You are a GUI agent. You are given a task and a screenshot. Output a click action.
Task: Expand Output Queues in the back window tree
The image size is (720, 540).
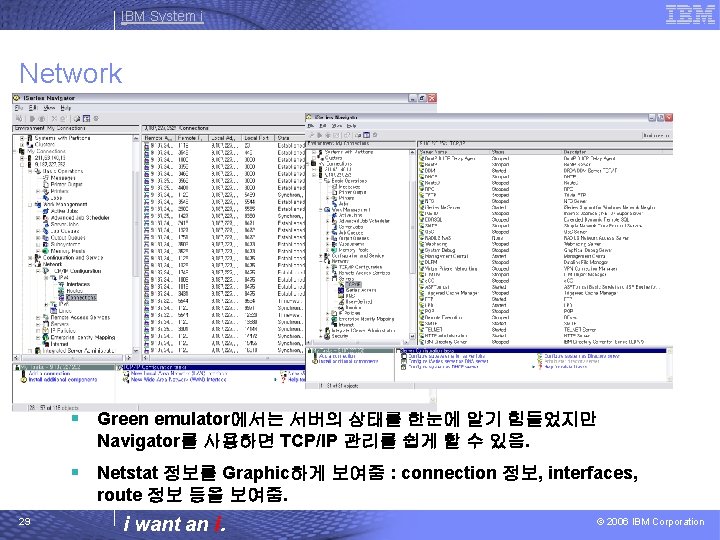point(38,238)
